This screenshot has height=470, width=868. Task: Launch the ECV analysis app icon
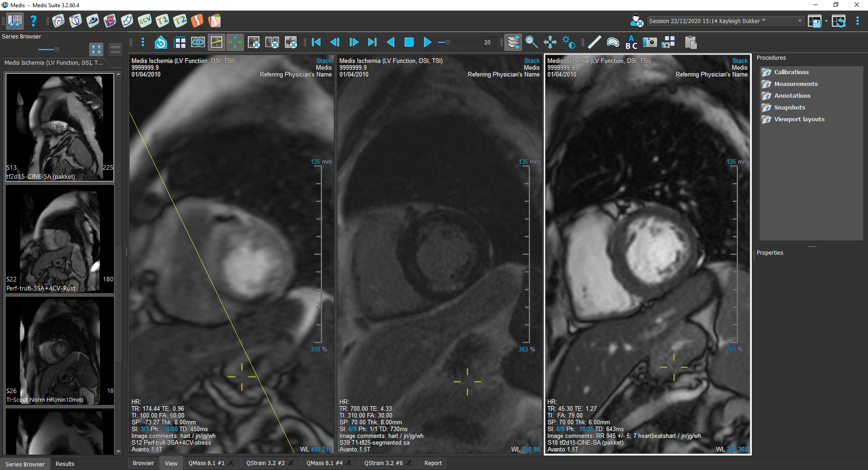[x=145, y=21]
